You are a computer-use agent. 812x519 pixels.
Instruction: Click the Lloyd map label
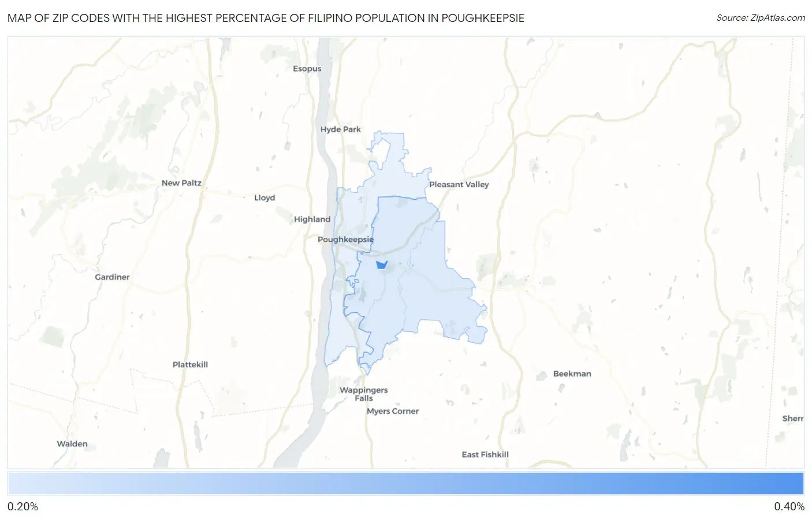(265, 198)
